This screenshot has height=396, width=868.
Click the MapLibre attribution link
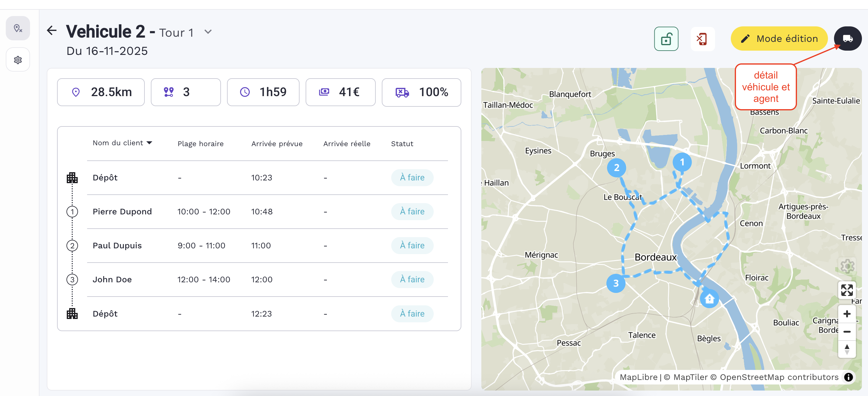click(x=638, y=377)
